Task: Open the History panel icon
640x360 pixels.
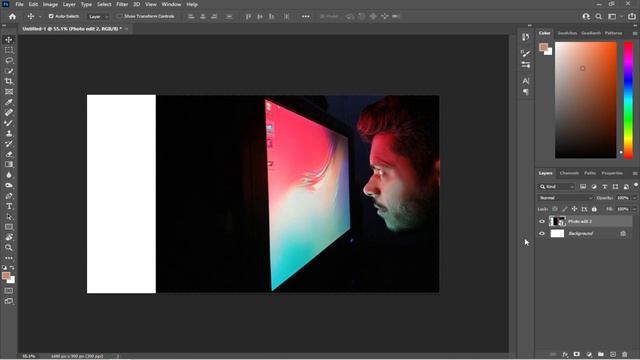Action: coord(525,37)
